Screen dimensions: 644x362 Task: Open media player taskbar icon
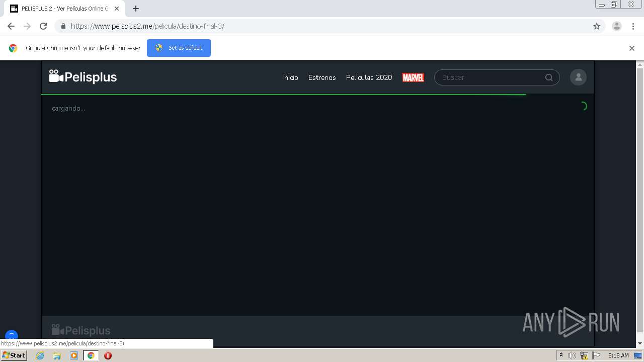tap(74, 355)
